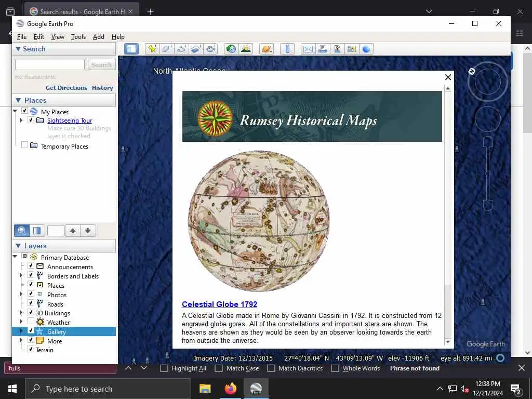Move item down with the down arrow button
The width and height of the screenshot is (532, 399).
88,231
